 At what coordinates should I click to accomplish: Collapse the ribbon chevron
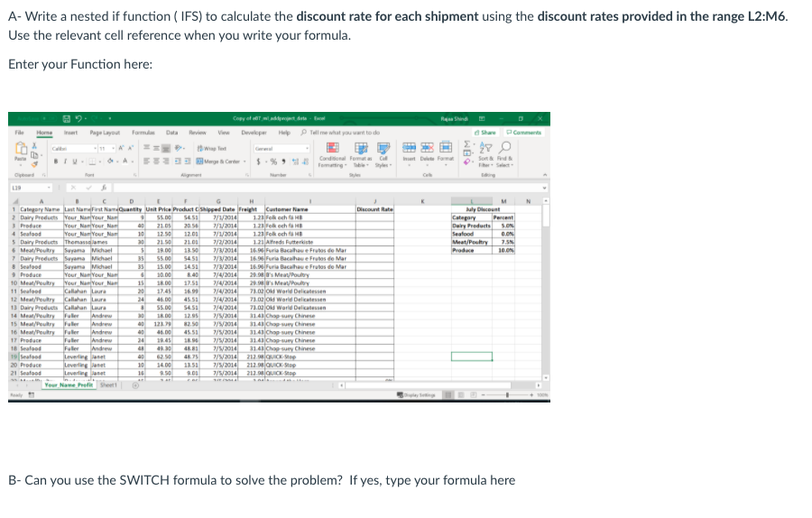[x=544, y=174]
